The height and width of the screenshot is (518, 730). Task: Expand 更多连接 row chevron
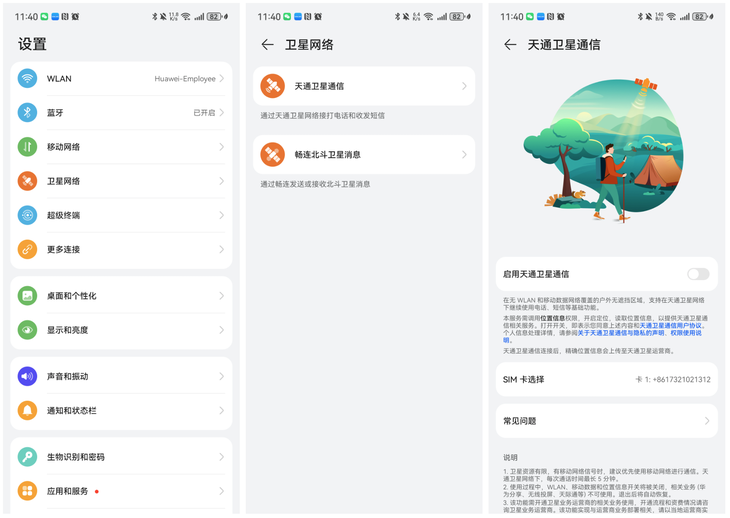coord(222,249)
